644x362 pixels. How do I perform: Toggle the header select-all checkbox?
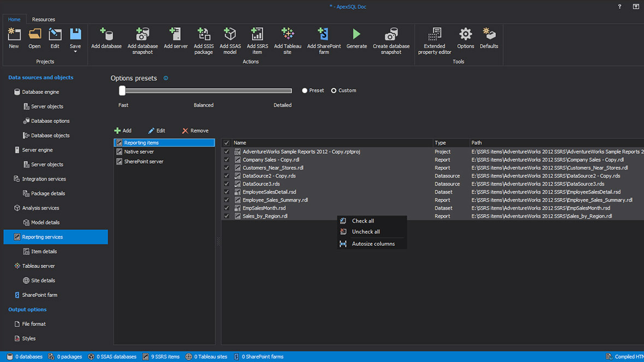point(226,143)
